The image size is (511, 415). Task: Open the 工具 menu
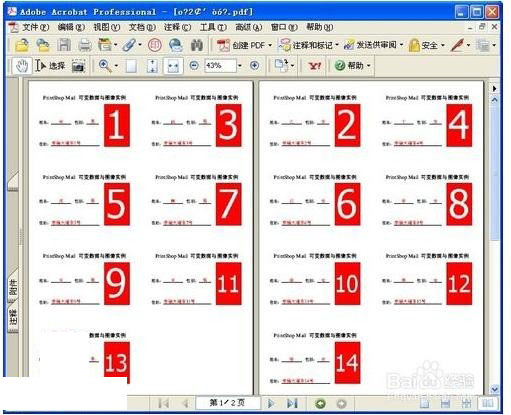(213, 27)
